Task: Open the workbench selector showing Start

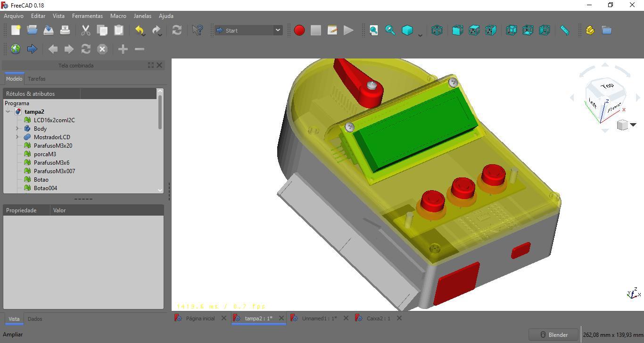Action: pyautogui.click(x=248, y=30)
